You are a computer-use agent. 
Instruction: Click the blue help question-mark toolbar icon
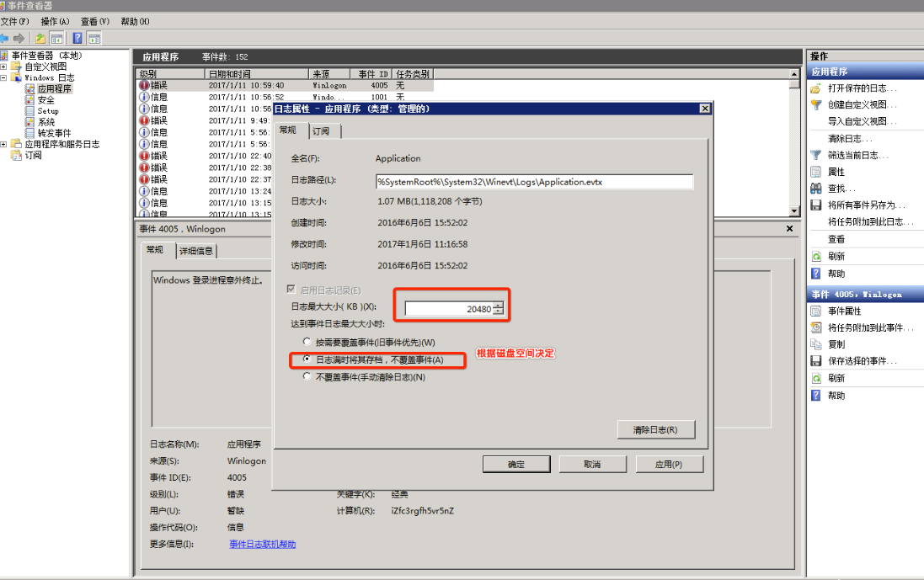pyautogui.click(x=77, y=38)
